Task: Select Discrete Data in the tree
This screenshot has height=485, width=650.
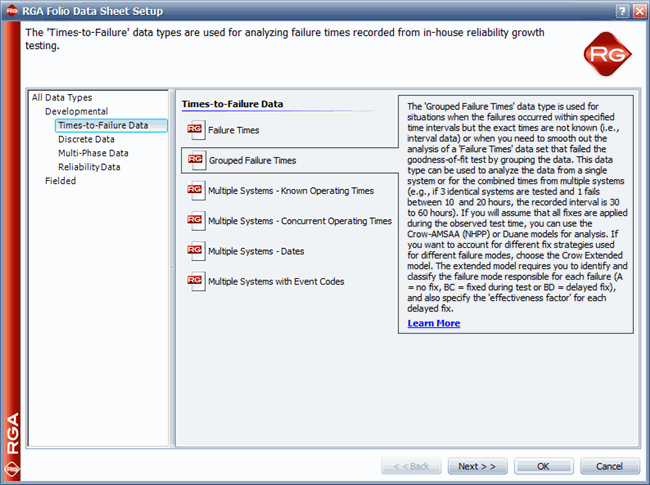Action: click(x=86, y=139)
